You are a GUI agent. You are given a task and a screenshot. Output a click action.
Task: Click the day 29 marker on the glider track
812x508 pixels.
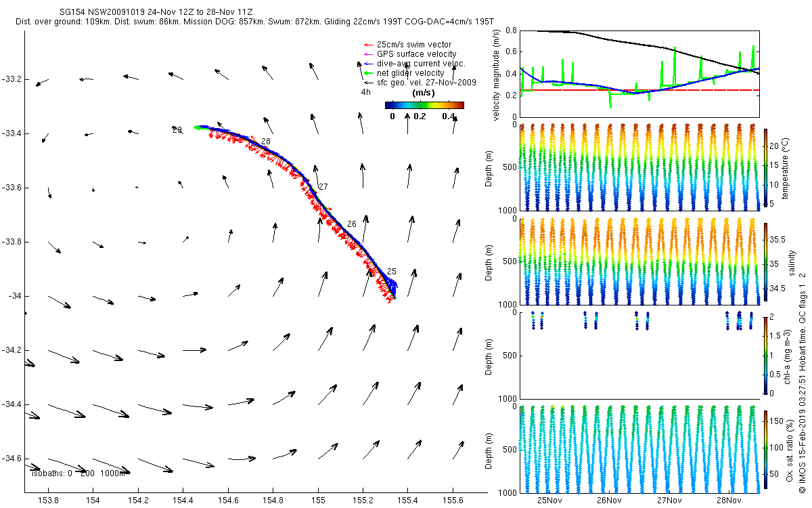click(x=177, y=130)
